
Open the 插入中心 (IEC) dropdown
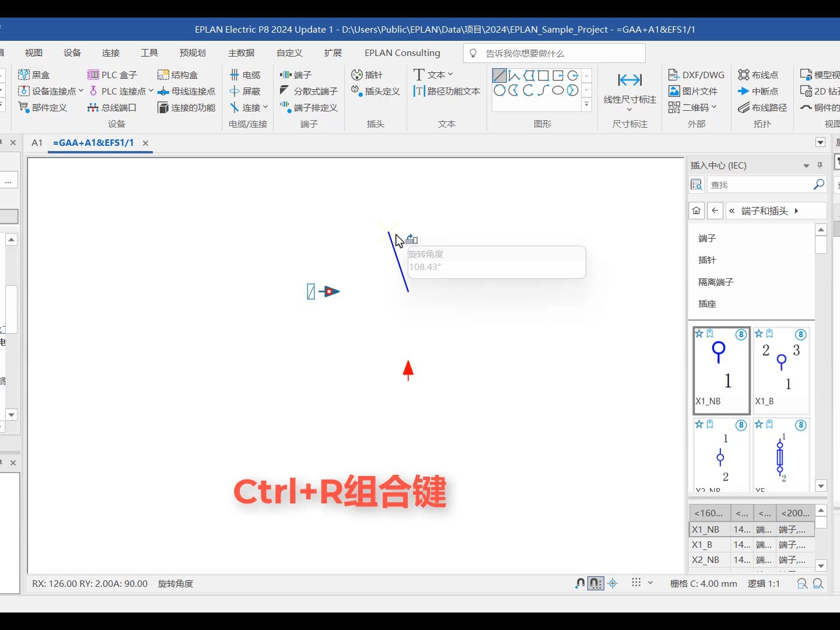(x=806, y=166)
